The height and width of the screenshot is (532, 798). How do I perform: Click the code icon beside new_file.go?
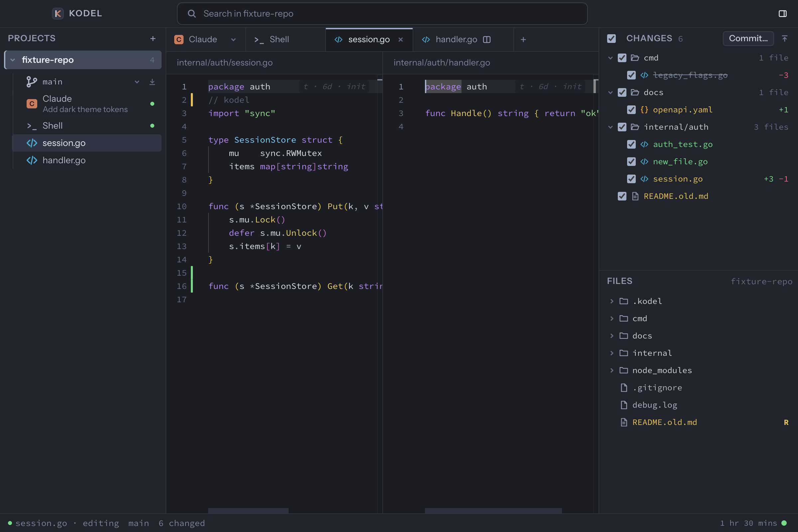[x=644, y=162]
